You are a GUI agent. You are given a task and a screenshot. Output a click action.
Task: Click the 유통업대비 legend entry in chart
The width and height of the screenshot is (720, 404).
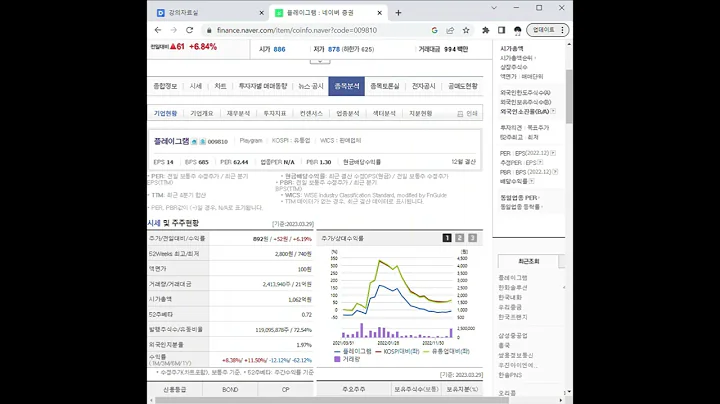coord(446,351)
